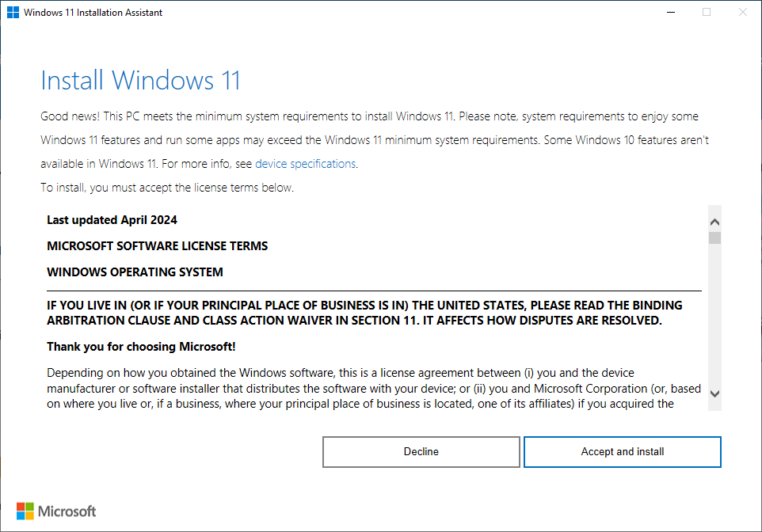The width and height of the screenshot is (762, 532).
Task: Close the Installation Assistant window
Action: (742, 12)
